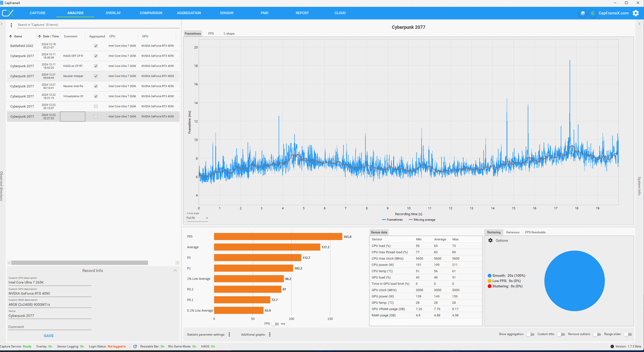644x352 pixels.
Task: Switch to the COMPARISON tab
Action: click(151, 13)
